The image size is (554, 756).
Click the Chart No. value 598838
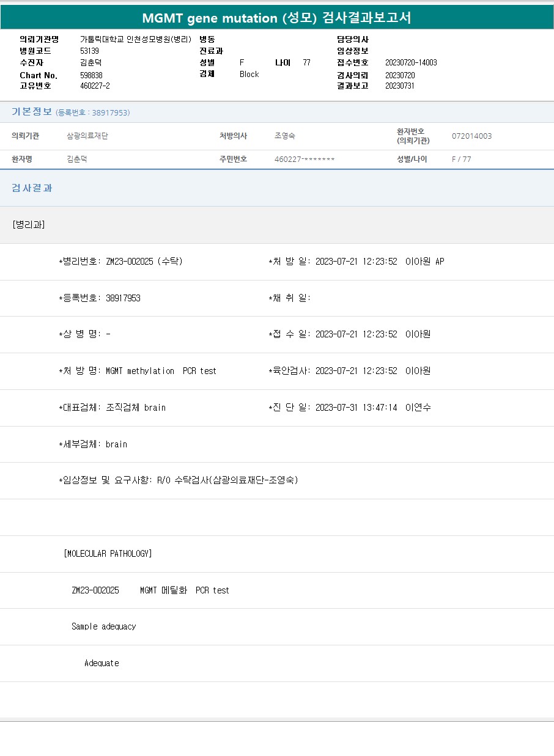[91, 75]
